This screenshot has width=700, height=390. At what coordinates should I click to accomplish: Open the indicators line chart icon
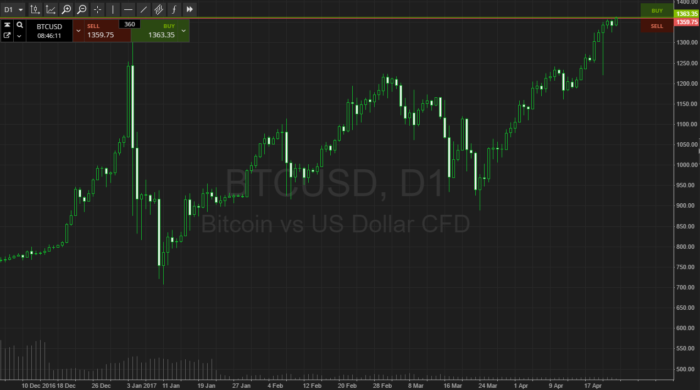pyautogui.click(x=50, y=9)
